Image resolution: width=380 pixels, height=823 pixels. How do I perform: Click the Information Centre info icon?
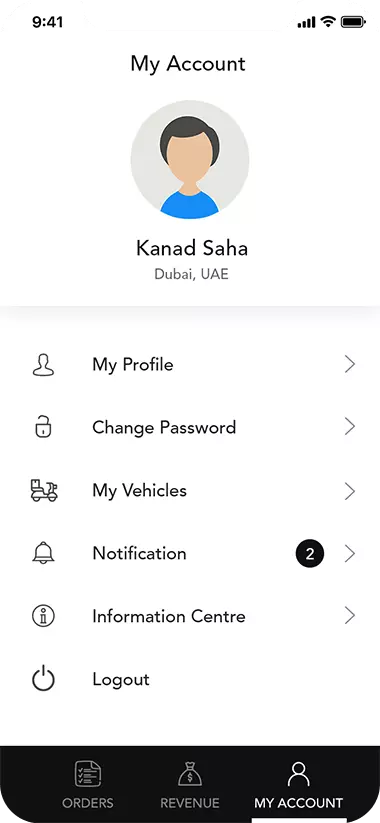coord(43,616)
